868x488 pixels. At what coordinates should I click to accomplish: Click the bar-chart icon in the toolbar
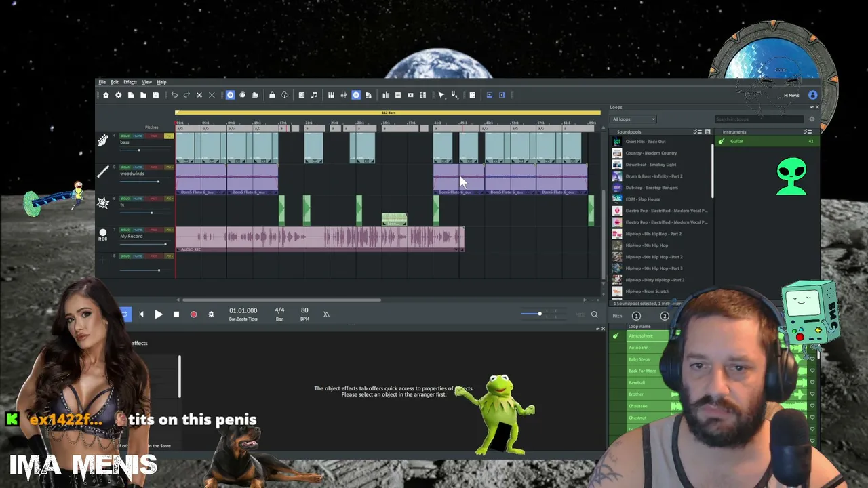click(x=385, y=95)
